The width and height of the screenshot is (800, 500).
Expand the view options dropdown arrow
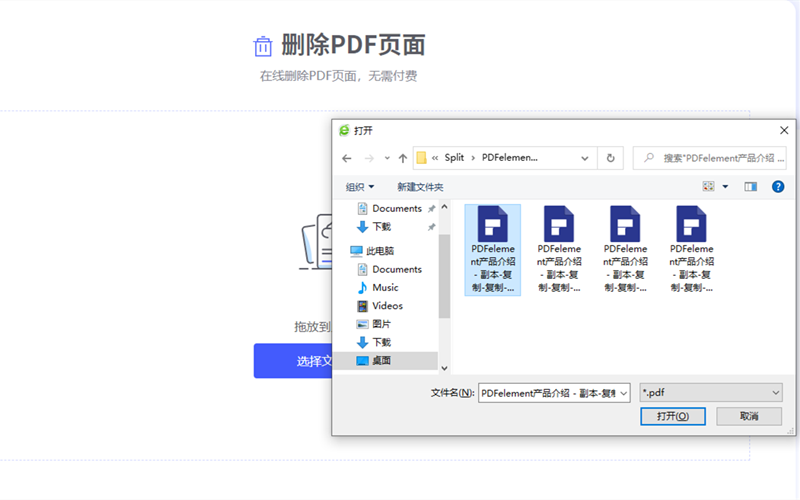pyautogui.click(x=726, y=187)
